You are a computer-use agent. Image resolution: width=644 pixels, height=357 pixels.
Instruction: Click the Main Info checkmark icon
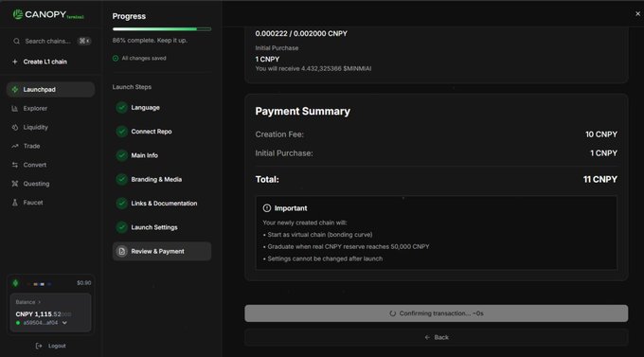(121, 155)
